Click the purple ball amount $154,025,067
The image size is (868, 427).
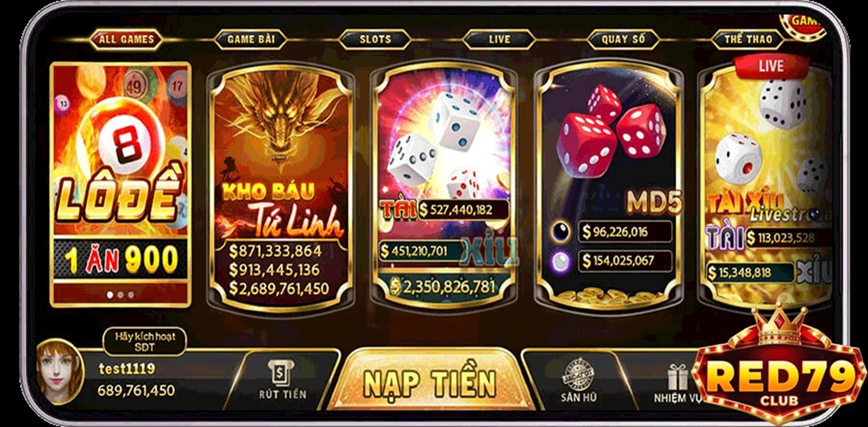click(626, 260)
